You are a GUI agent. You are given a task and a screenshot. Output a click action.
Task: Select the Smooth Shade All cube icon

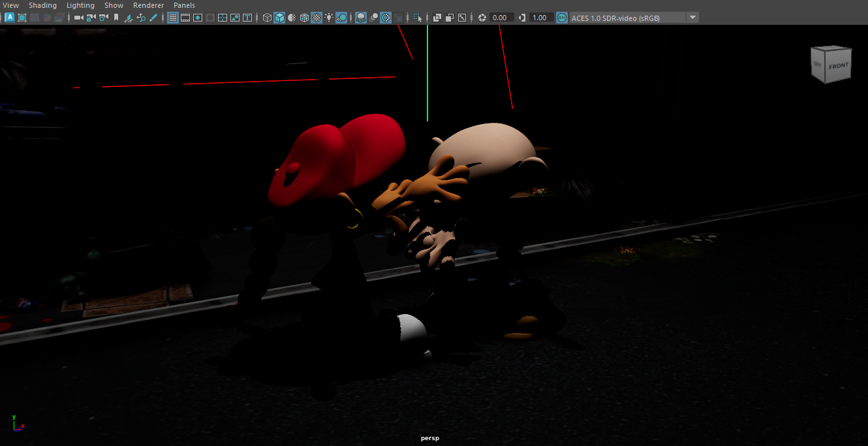[x=279, y=18]
